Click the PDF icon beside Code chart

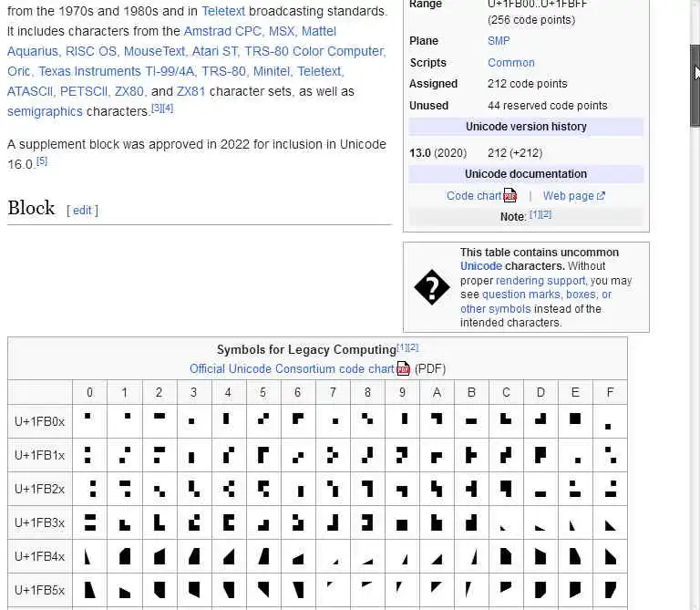510,196
